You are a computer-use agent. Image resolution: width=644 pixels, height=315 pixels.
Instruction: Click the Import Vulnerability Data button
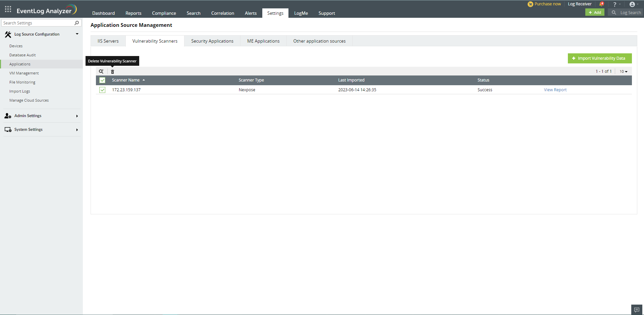(599, 58)
